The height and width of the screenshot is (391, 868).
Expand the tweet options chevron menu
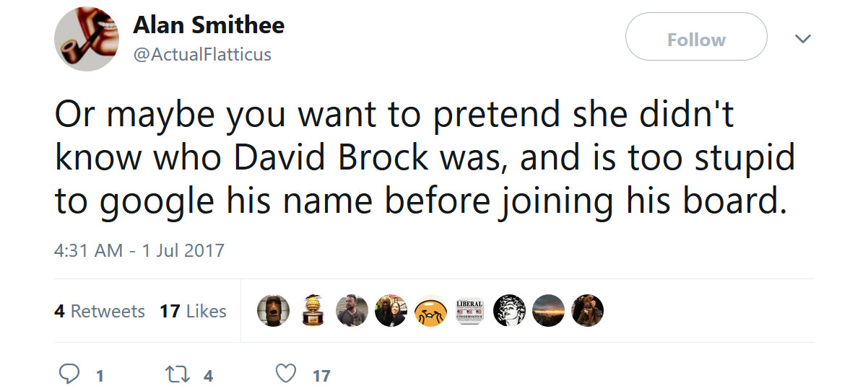coord(803,38)
